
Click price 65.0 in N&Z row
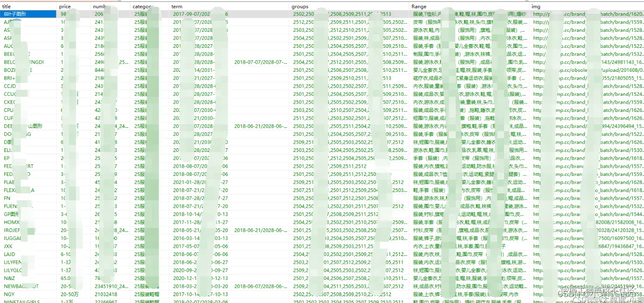tap(65, 278)
